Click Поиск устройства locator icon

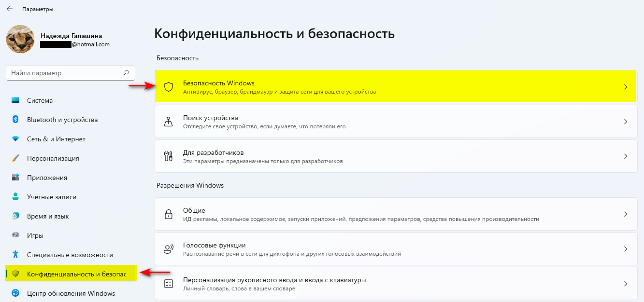point(168,122)
